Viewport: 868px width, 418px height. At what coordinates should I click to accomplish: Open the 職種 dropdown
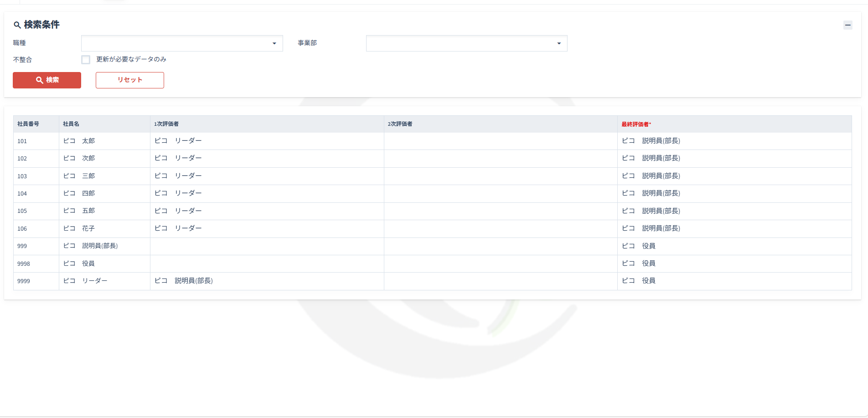point(182,43)
